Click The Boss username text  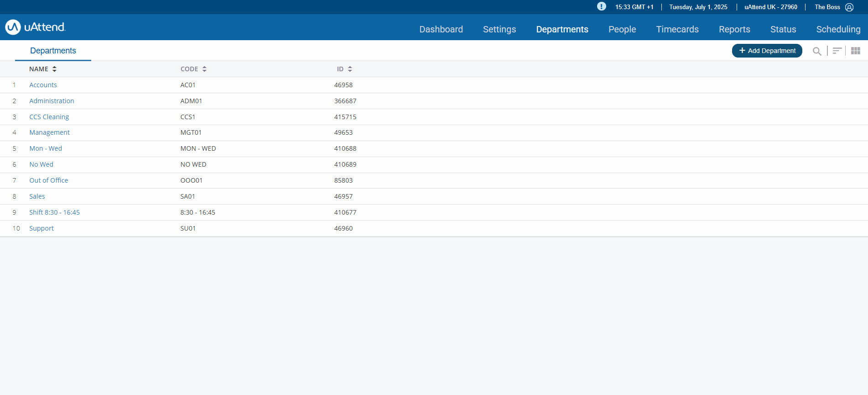coord(827,7)
